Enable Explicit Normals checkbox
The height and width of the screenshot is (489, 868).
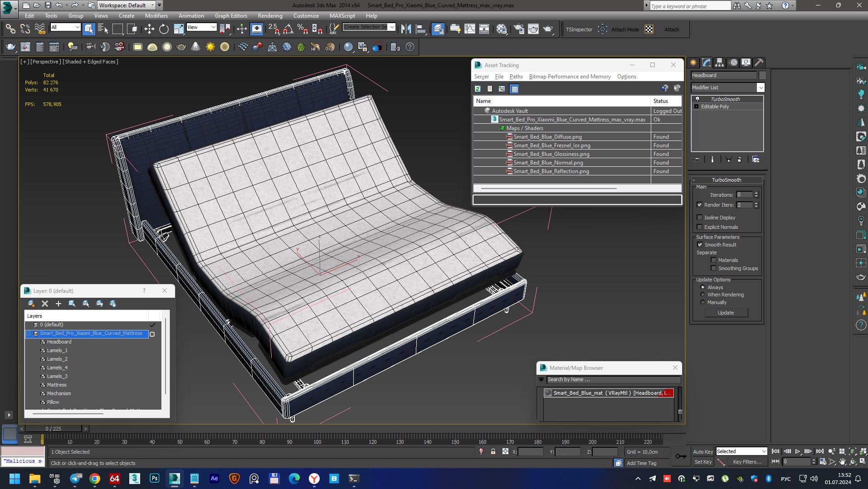699,227
